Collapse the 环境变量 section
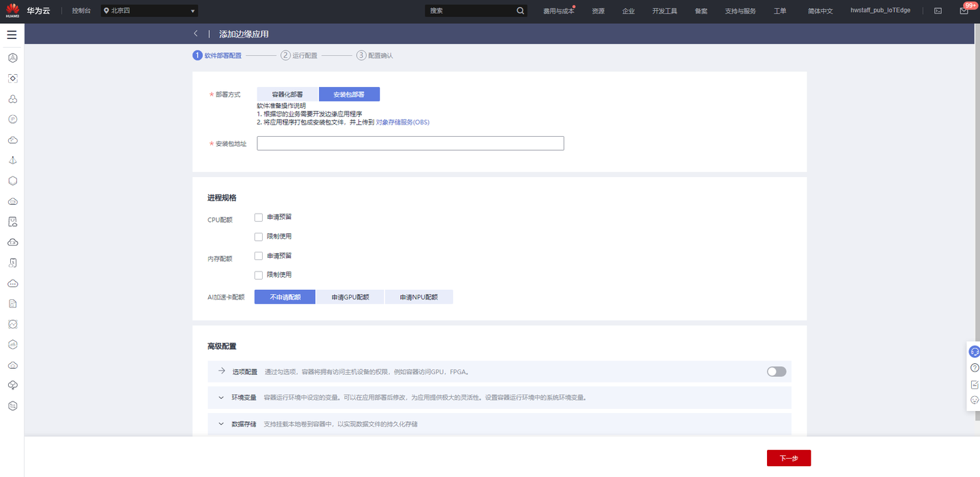980x477 pixels. point(220,397)
